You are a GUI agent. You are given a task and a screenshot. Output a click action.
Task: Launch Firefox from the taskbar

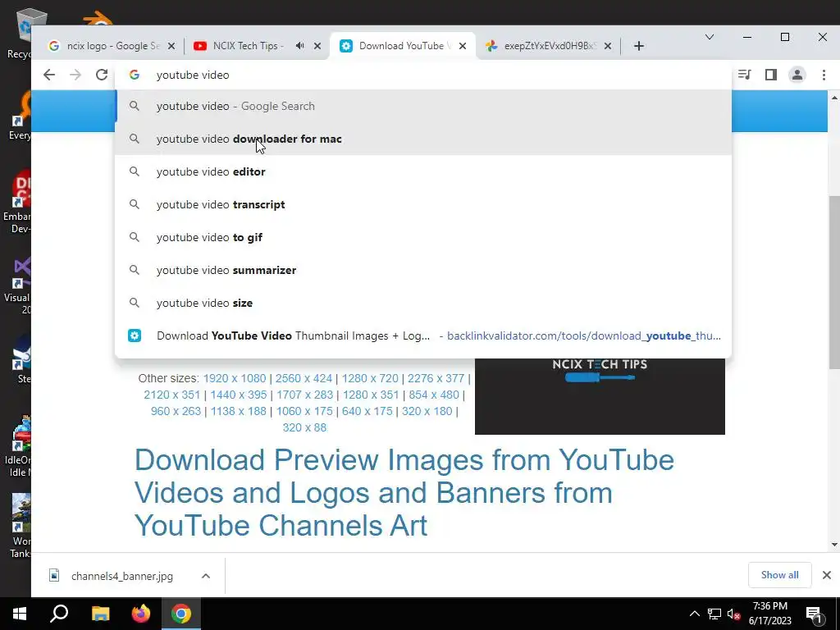(141, 614)
